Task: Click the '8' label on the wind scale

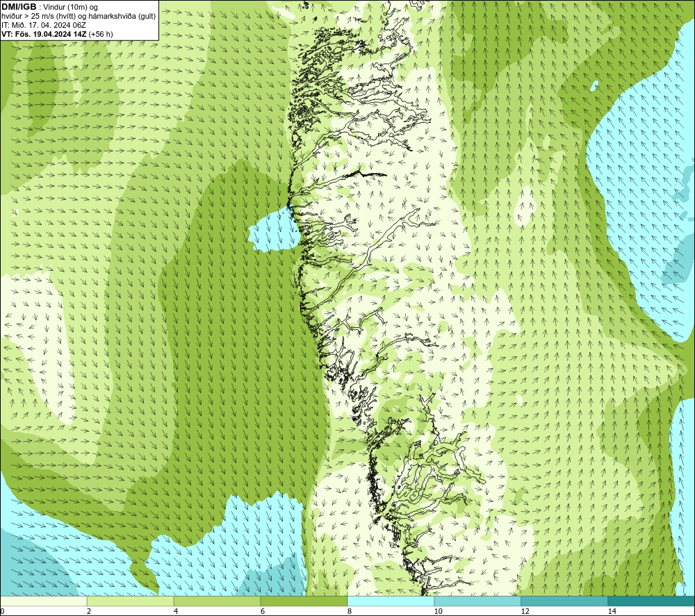Action: 350,612
